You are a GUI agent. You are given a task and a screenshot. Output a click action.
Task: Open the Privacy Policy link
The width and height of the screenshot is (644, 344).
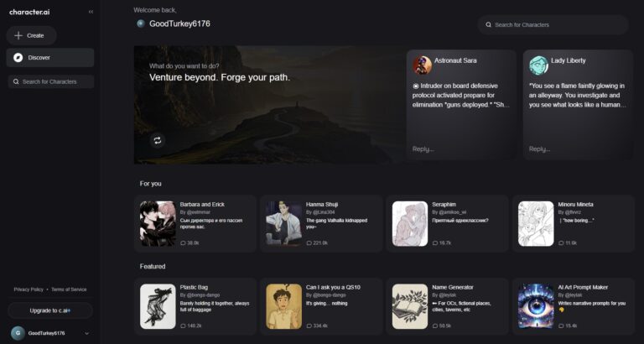click(x=29, y=289)
